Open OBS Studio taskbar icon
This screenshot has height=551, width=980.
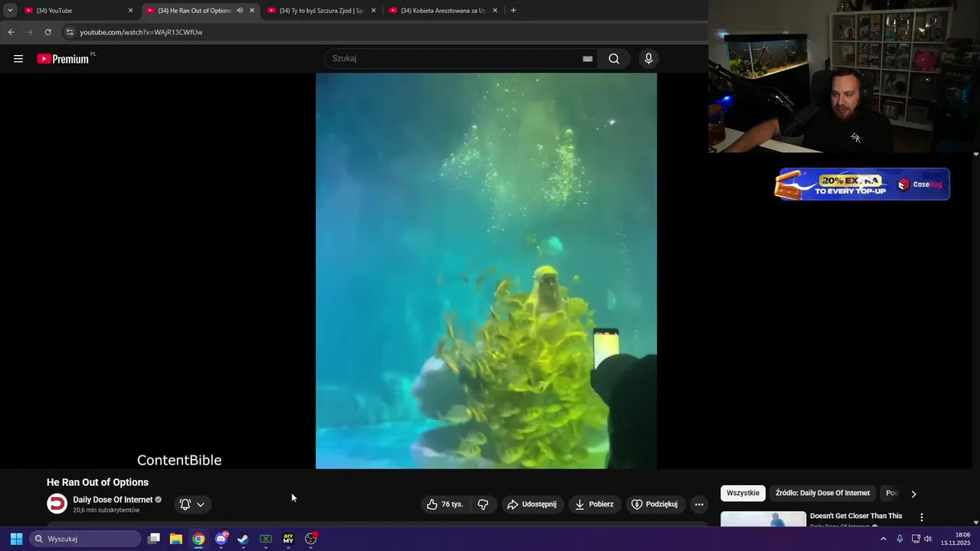tap(311, 539)
